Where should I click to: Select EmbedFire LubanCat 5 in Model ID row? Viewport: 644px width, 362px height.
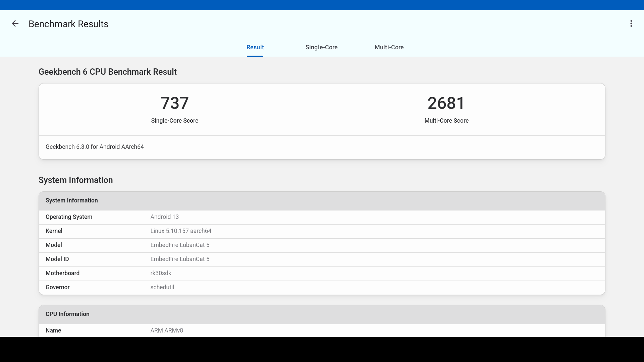pos(180,259)
